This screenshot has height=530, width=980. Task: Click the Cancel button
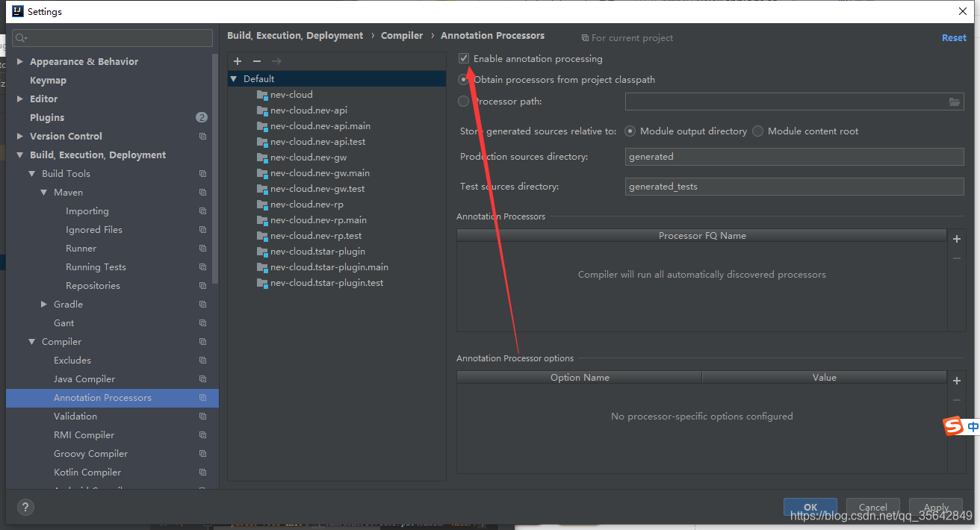point(872,508)
